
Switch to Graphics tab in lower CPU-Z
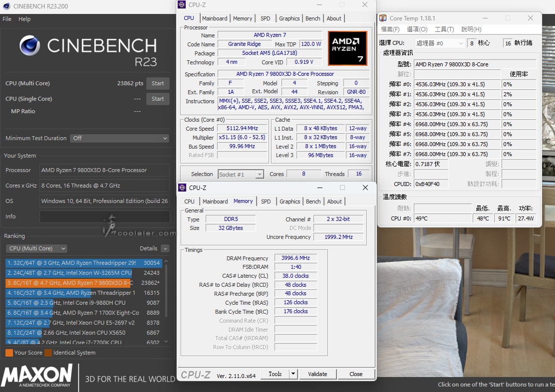(x=289, y=201)
